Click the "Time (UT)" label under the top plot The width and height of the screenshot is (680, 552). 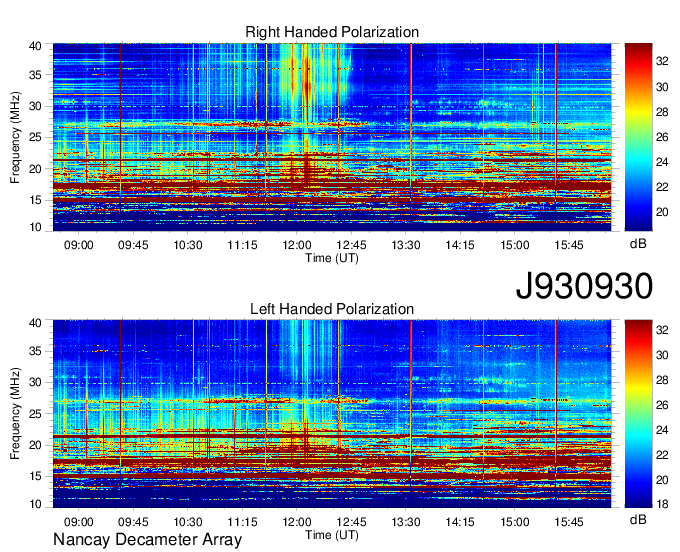(x=332, y=258)
